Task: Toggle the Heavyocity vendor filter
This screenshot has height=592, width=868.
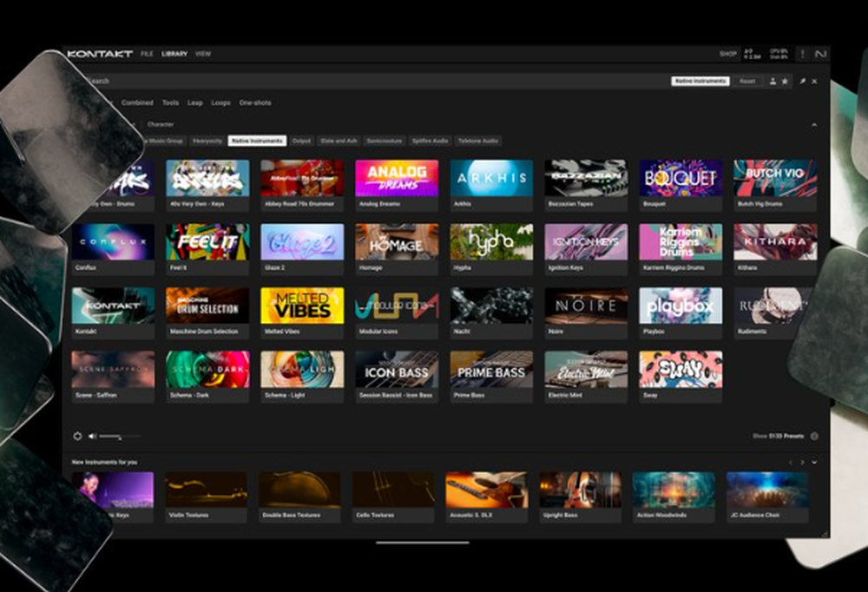Action: tap(207, 141)
